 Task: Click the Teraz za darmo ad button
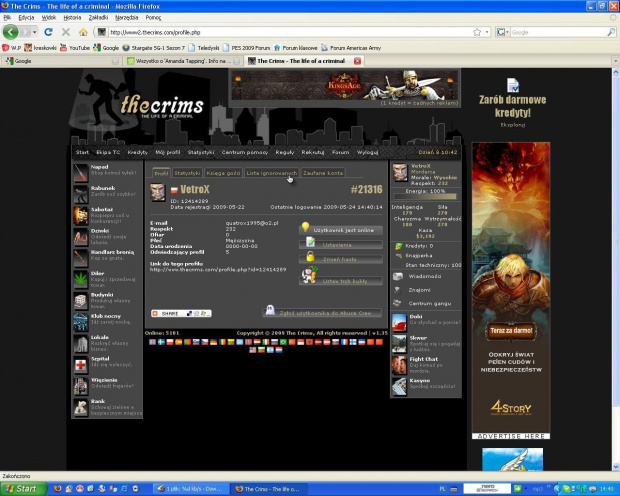[511, 331]
